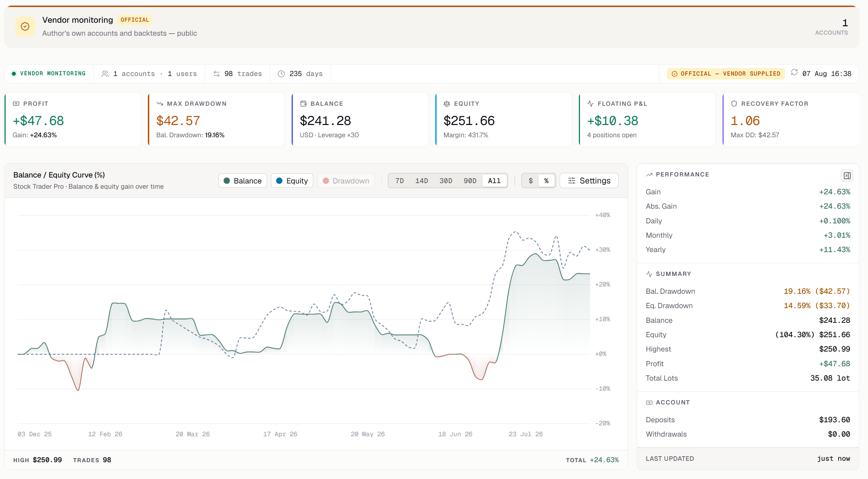This screenshot has height=479, width=868.
Task: Select percent display mode for chart
Action: (546, 181)
